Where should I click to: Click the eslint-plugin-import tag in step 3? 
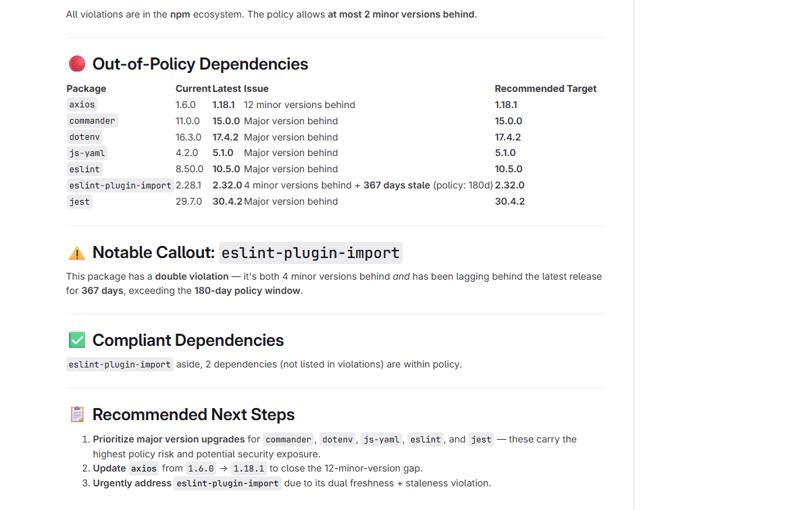pyautogui.click(x=228, y=483)
